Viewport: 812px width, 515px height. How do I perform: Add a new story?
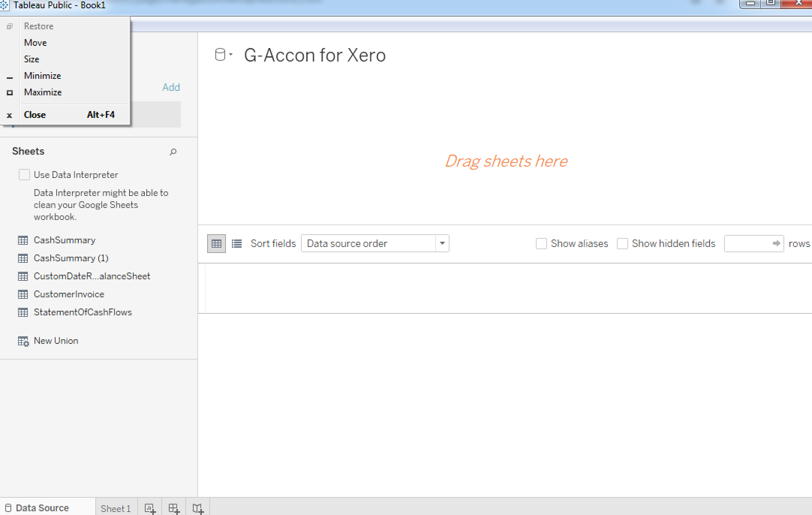[198, 508]
